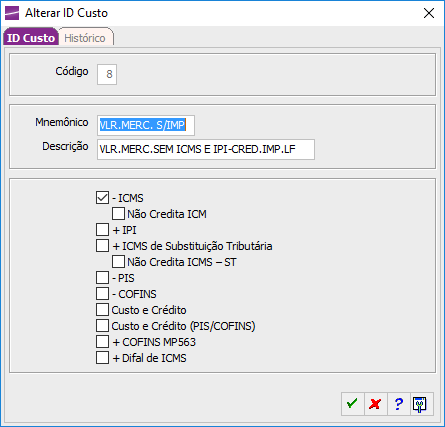Confirm changes with the green checkmark icon

click(x=353, y=404)
